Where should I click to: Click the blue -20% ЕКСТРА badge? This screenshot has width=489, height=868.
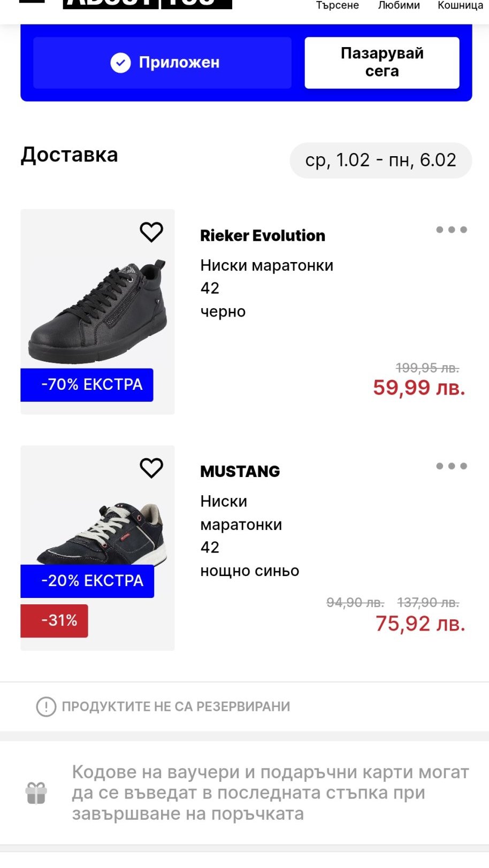click(x=87, y=581)
